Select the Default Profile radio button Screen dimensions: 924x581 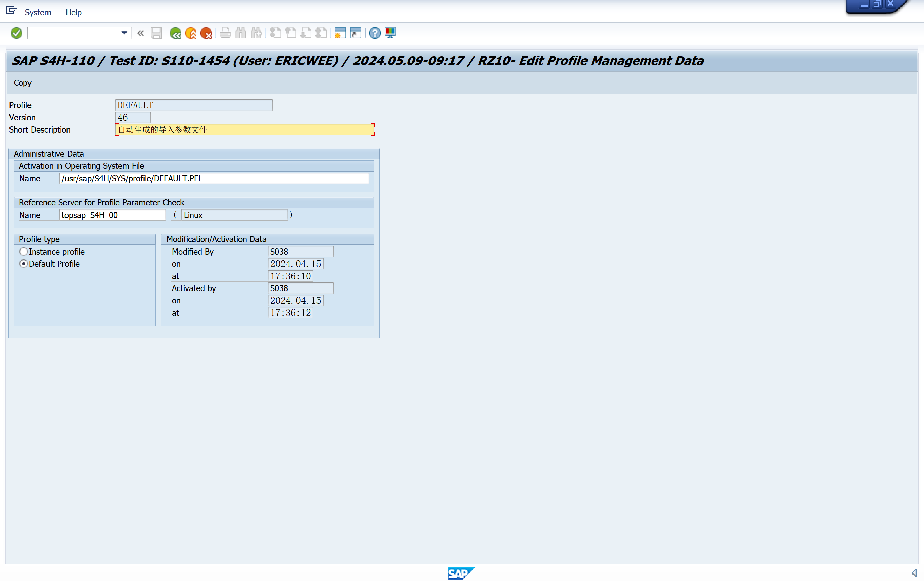pos(24,264)
